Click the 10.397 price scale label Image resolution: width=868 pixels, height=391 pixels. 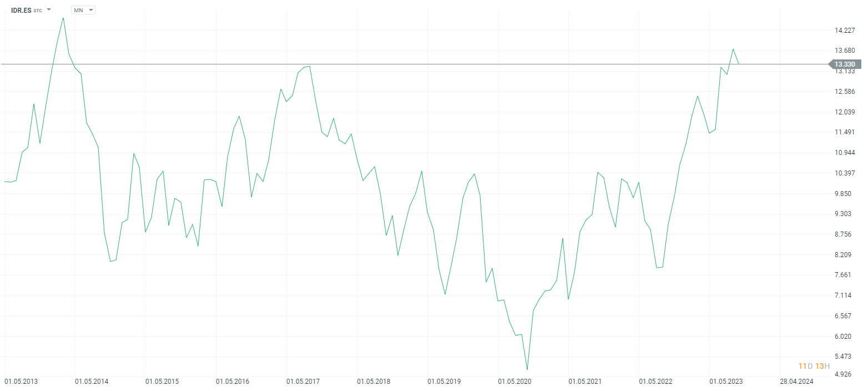[x=845, y=173]
